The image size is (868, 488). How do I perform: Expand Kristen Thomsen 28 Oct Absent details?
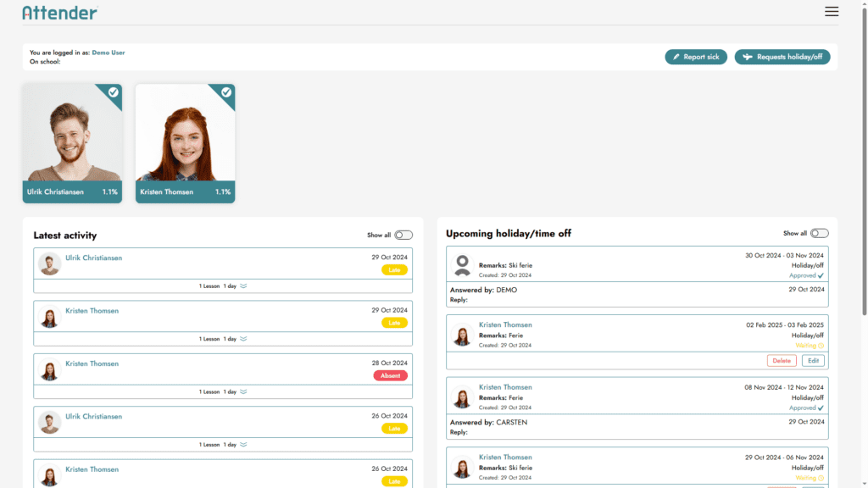243,391
